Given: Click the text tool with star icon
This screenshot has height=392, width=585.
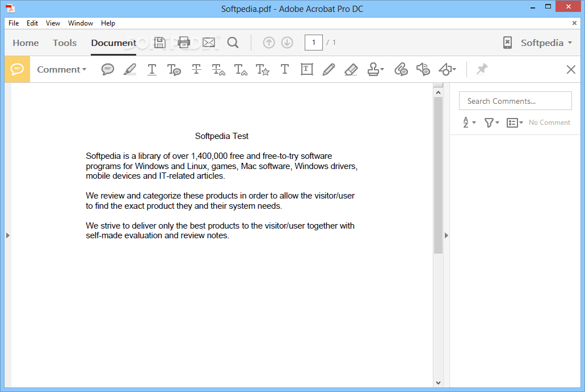Looking at the screenshot, I should [263, 69].
